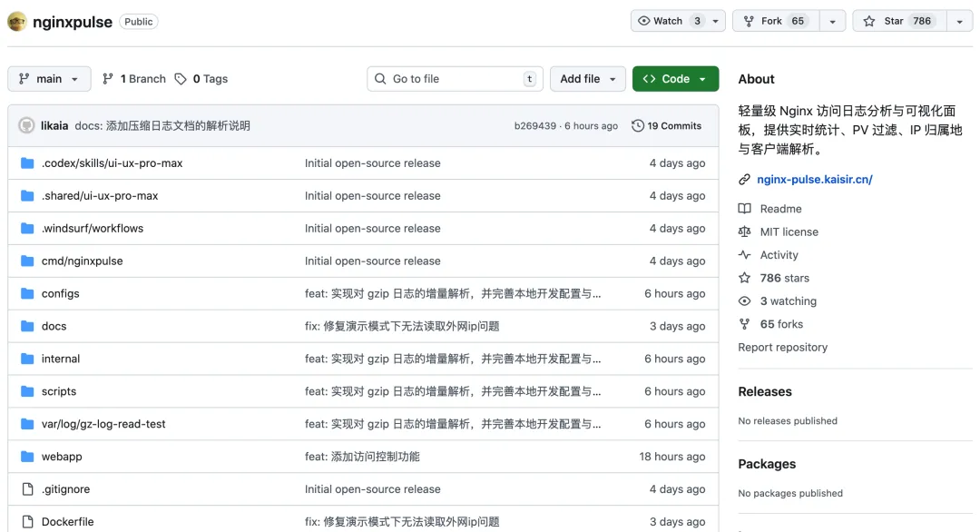Open the cmd/nginxpulse folder
The height and width of the screenshot is (532, 980).
(82, 261)
